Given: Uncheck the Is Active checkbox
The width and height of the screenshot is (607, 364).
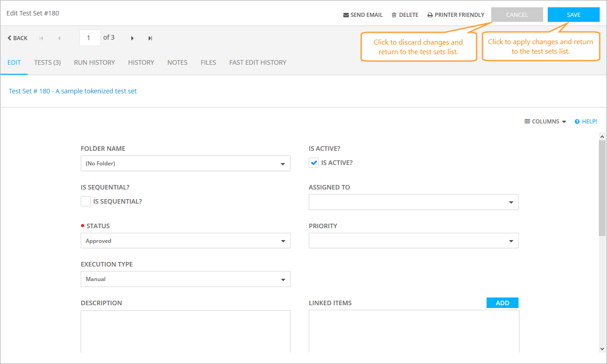Looking at the screenshot, I should (x=314, y=163).
